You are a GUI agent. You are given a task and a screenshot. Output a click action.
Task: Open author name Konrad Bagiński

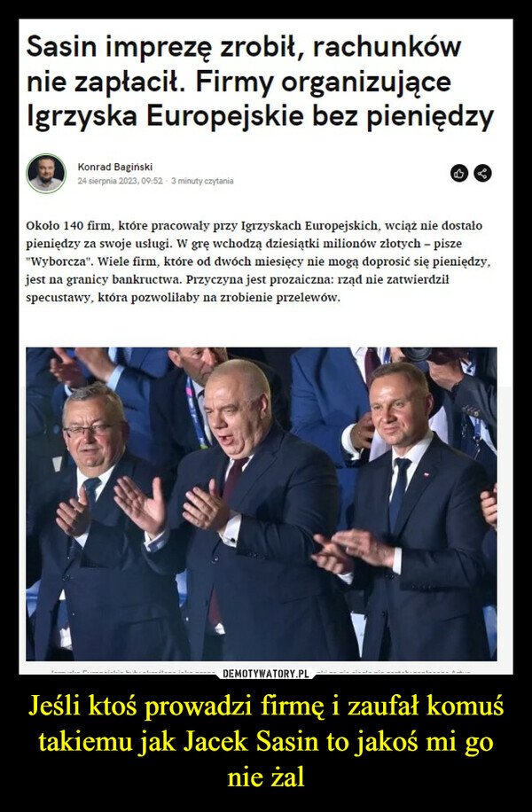[115, 167]
